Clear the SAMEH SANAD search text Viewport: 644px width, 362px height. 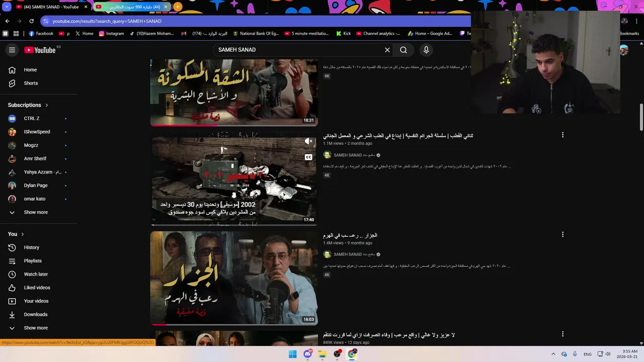point(387,50)
